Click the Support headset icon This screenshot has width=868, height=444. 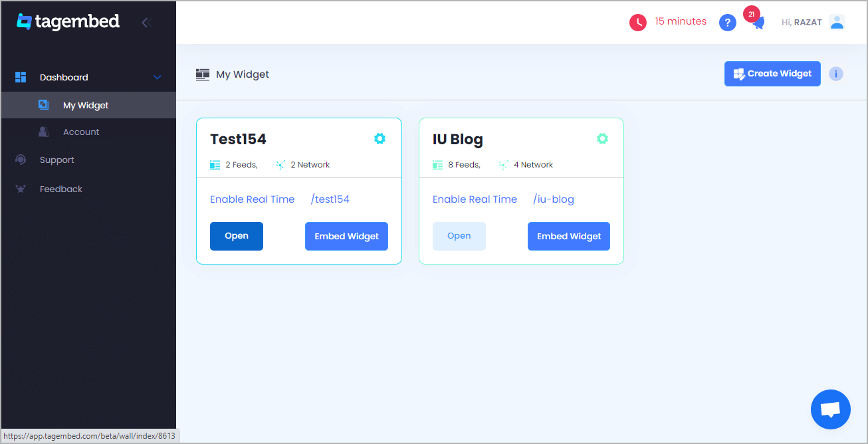21,160
